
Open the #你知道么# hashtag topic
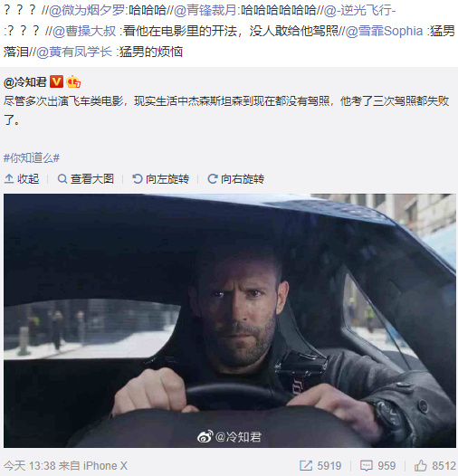point(32,157)
